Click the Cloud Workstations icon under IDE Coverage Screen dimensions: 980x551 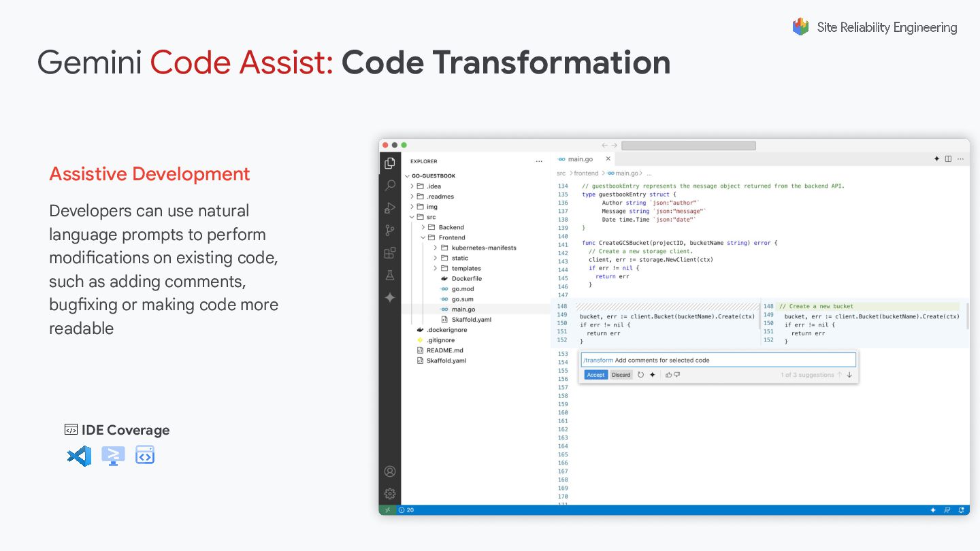click(145, 455)
